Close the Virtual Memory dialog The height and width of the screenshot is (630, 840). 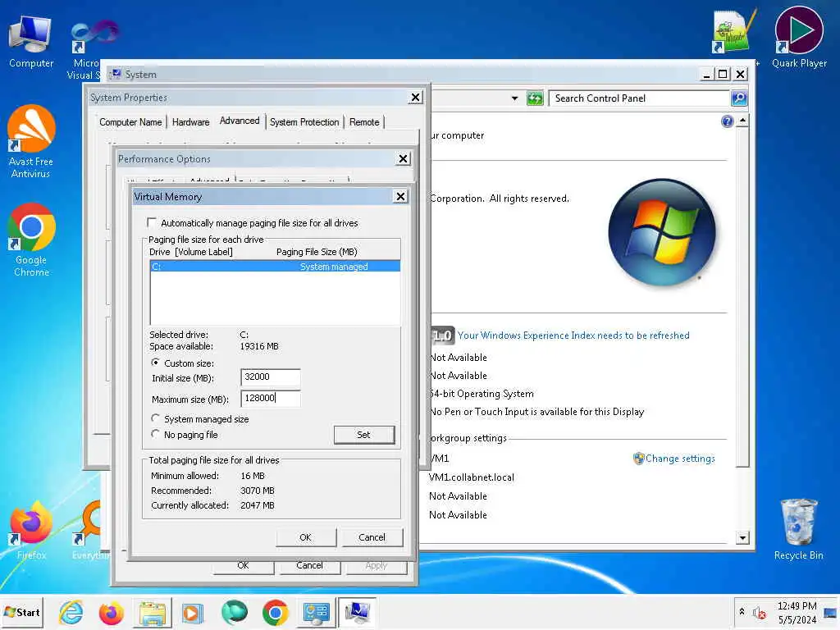click(400, 197)
